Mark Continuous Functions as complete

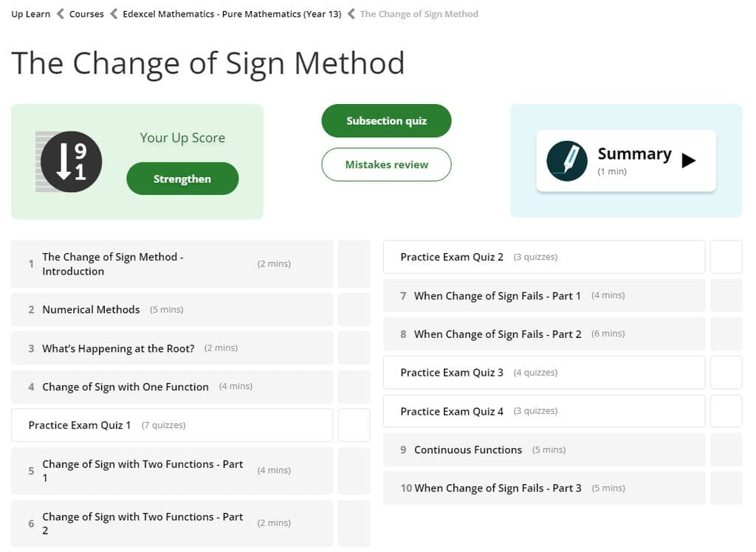pos(726,449)
